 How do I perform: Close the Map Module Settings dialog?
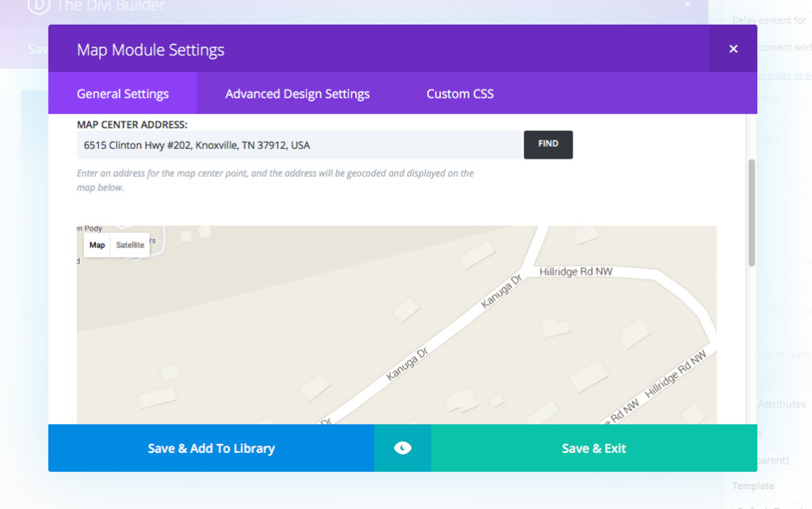click(x=733, y=49)
